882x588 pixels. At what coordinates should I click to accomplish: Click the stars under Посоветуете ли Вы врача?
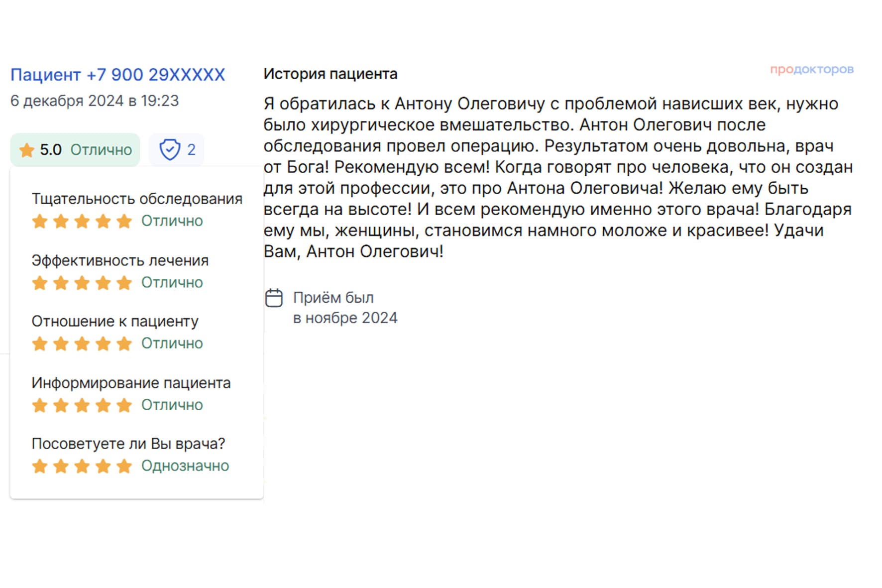tap(82, 466)
